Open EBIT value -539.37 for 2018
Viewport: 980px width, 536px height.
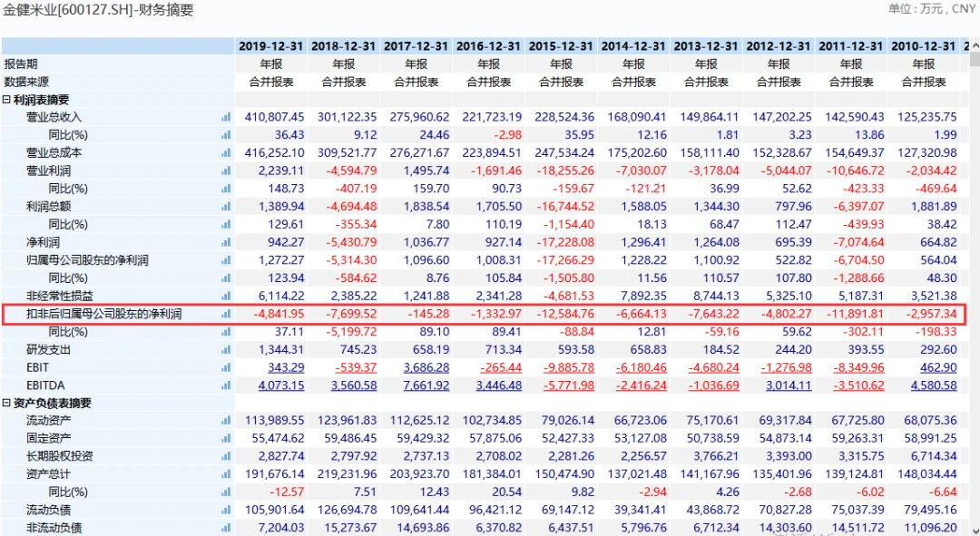tap(356, 367)
